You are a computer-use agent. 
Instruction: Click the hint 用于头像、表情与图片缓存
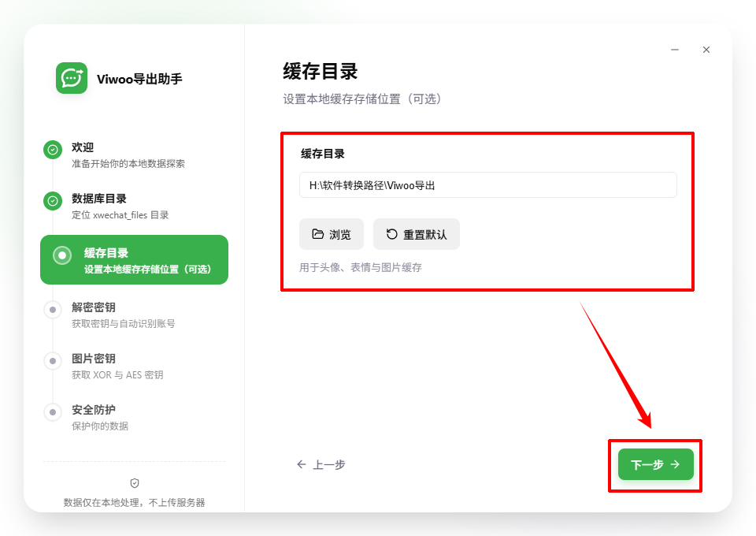360,267
